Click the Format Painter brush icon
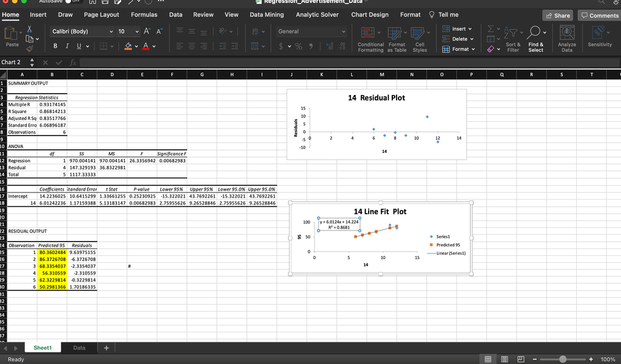The height and width of the screenshot is (364, 621). click(29, 48)
